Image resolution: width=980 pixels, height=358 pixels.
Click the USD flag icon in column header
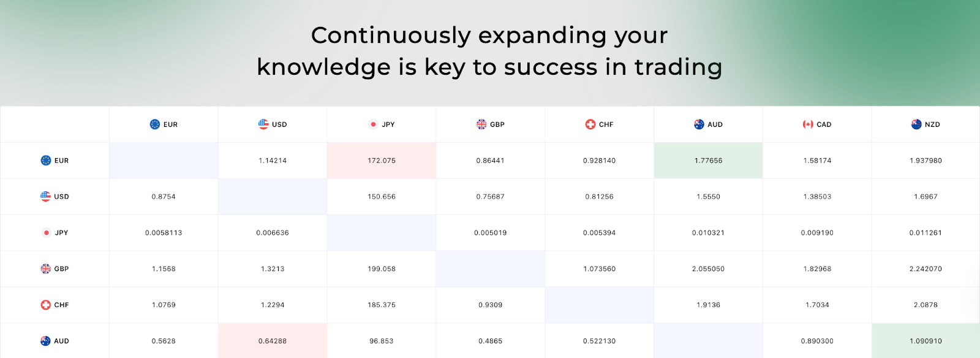pos(263,124)
